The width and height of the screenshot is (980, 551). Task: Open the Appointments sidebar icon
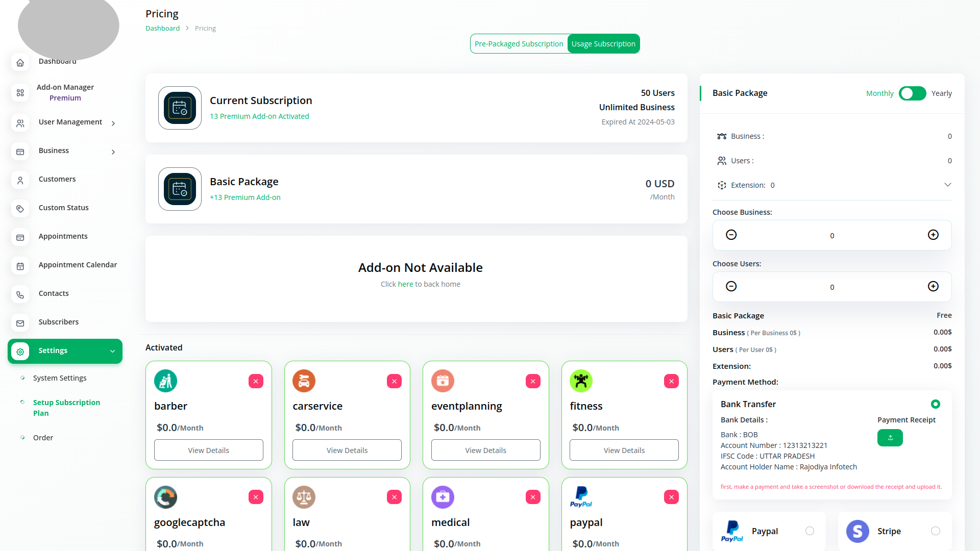tap(20, 238)
